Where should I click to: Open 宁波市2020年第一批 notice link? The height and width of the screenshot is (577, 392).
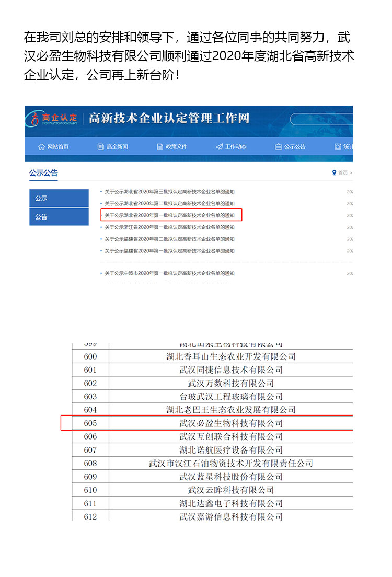(169, 273)
